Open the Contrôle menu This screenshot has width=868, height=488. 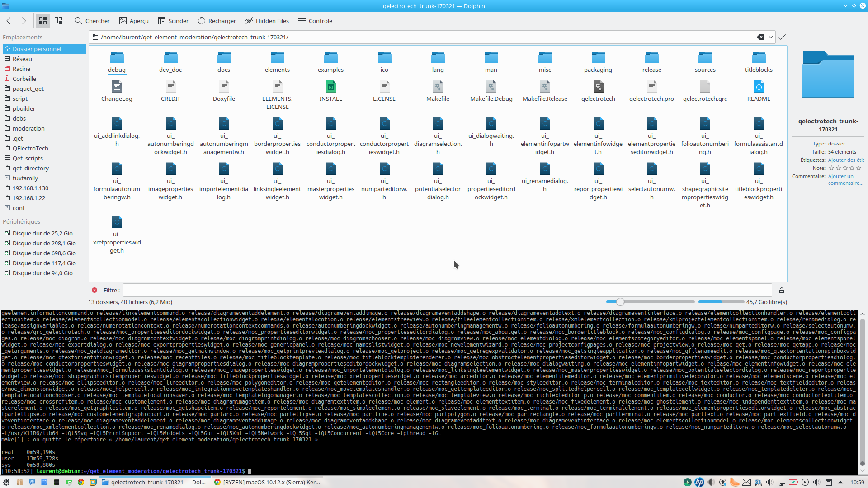click(x=315, y=21)
